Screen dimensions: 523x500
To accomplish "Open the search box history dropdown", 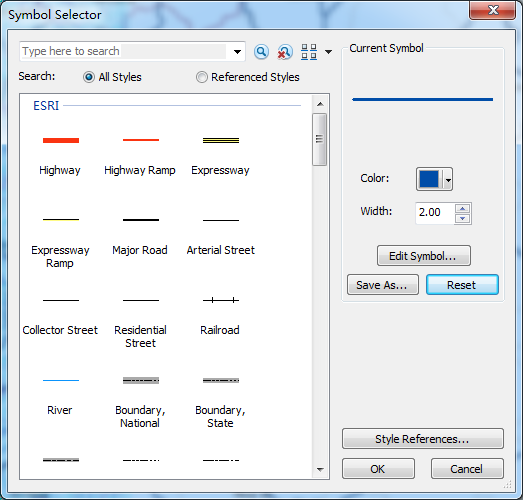I will pos(237,52).
